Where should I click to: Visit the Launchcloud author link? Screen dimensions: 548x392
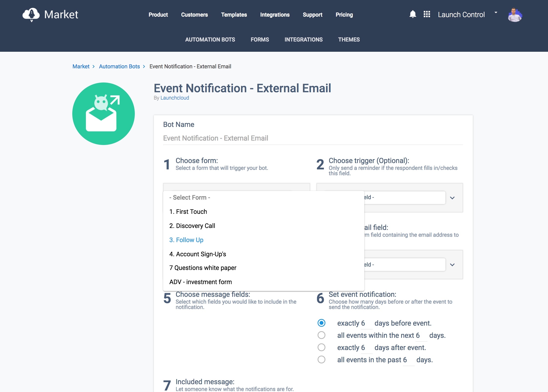click(174, 98)
